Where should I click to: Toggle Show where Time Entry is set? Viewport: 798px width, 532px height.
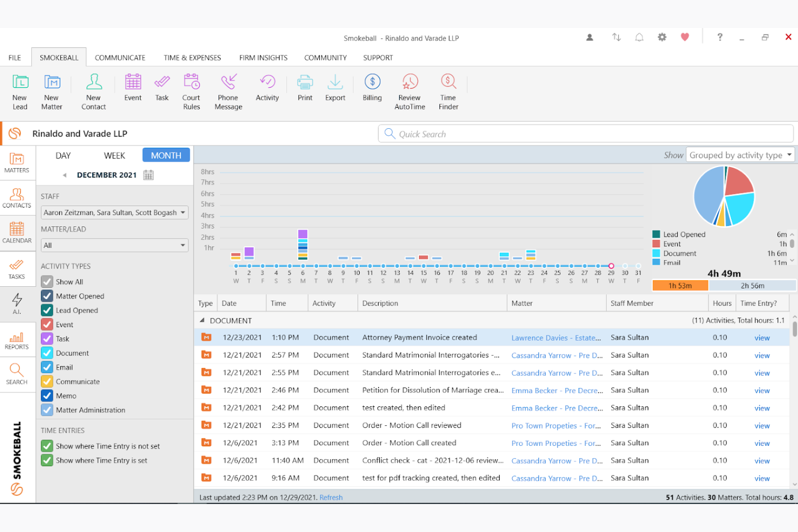47,460
